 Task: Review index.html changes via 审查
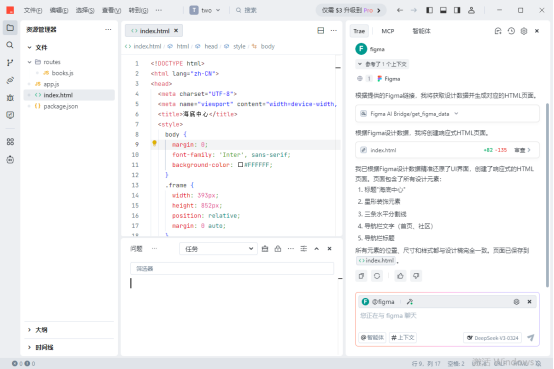(522, 150)
